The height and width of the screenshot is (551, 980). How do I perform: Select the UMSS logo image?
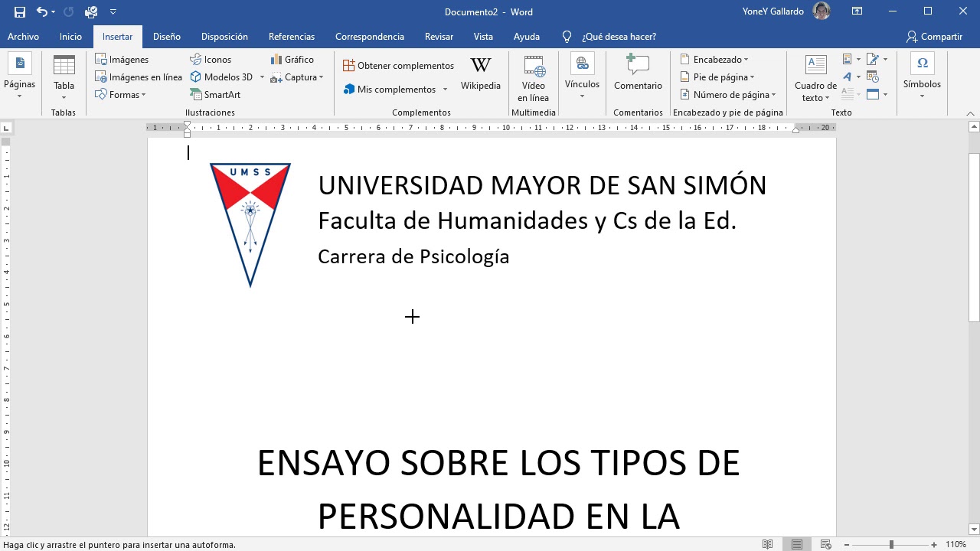tap(250, 225)
